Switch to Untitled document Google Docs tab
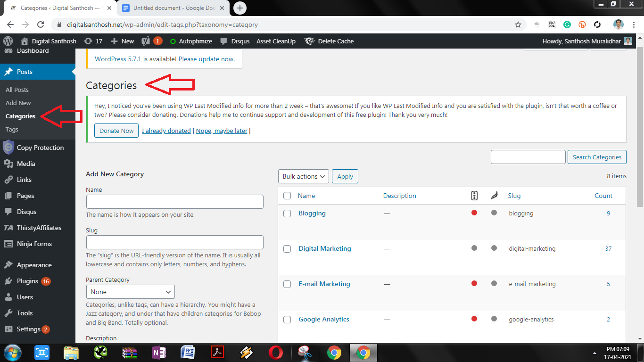The width and height of the screenshot is (644, 362). [172, 8]
